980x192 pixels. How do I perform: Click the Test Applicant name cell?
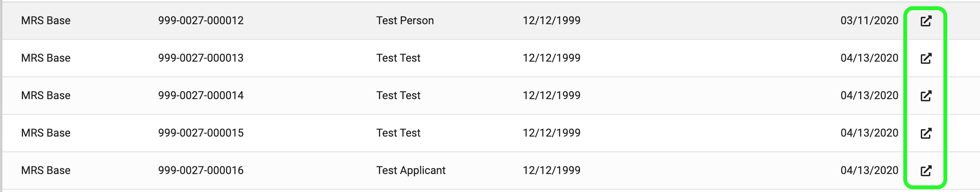pos(411,170)
